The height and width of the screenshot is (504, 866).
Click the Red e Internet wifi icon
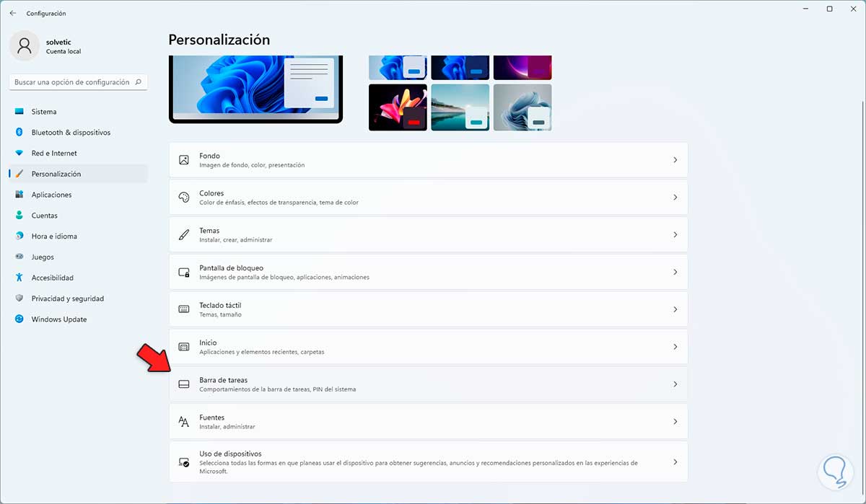19,154
